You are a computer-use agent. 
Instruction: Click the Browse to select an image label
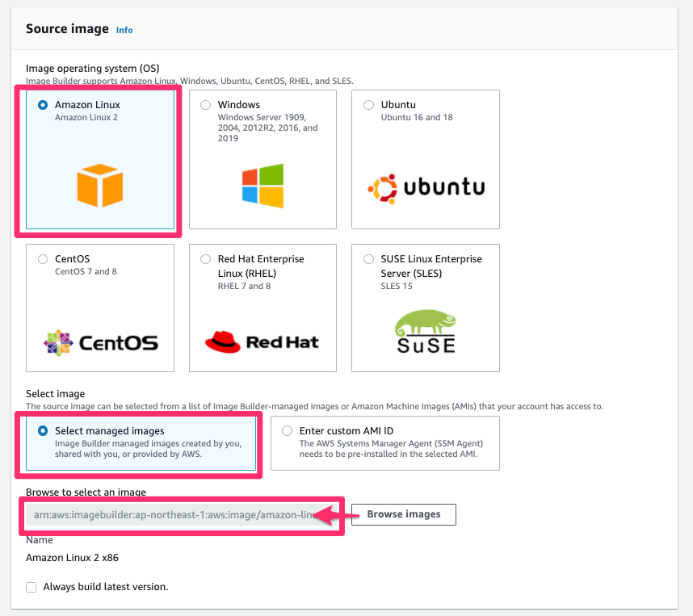[86, 492]
